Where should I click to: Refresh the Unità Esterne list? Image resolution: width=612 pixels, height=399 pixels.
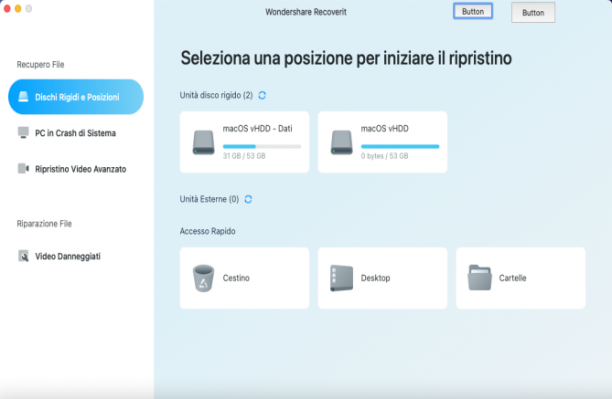point(248,199)
